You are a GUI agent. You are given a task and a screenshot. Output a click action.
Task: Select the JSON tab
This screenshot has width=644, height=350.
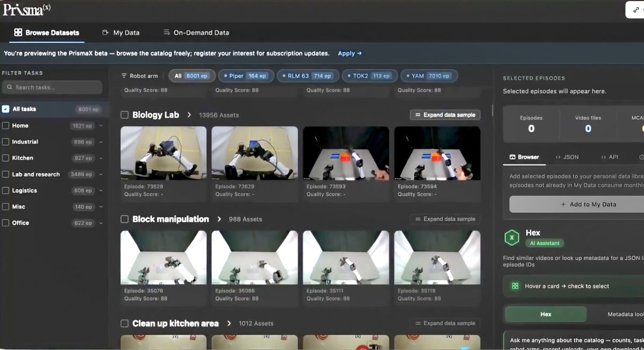[x=567, y=158]
